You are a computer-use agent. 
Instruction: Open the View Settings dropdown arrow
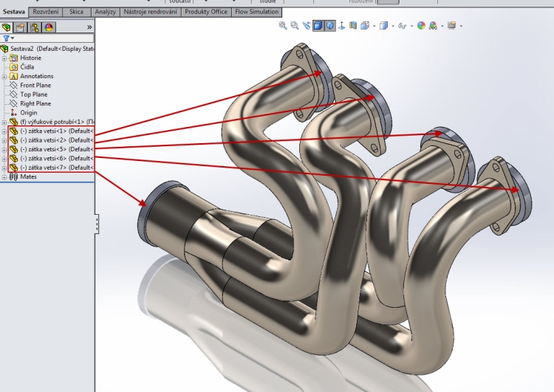(461, 26)
